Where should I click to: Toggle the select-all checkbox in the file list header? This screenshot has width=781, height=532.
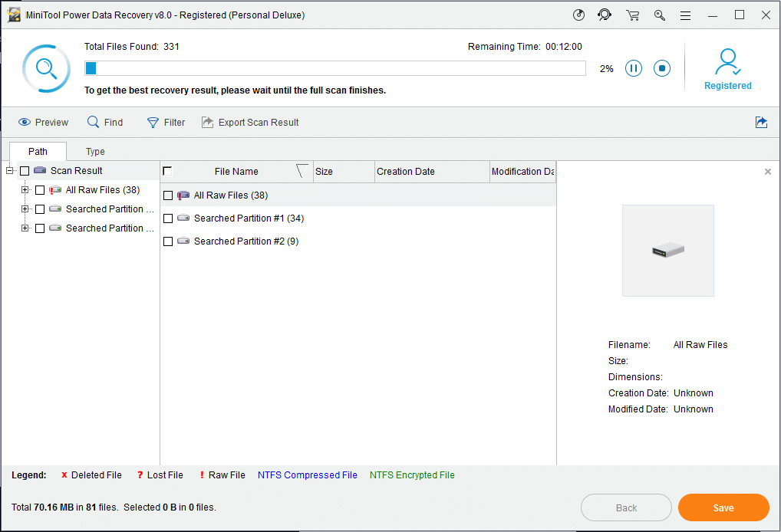pos(167,171)
